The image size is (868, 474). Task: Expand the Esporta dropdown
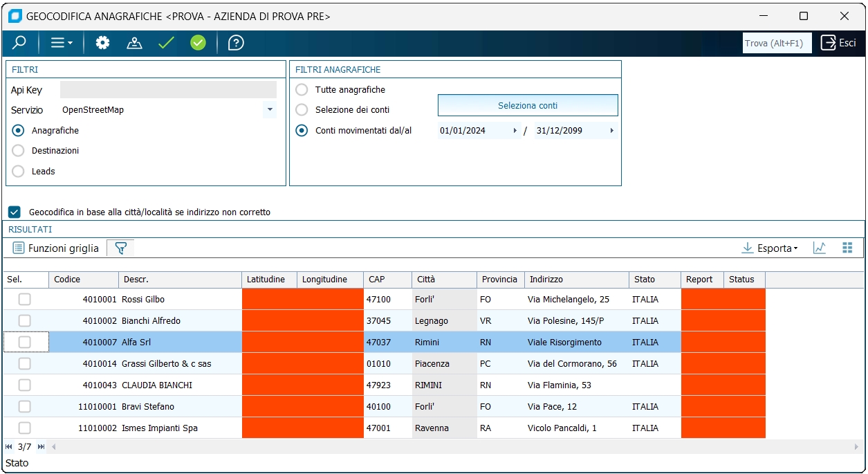[770, 248]
